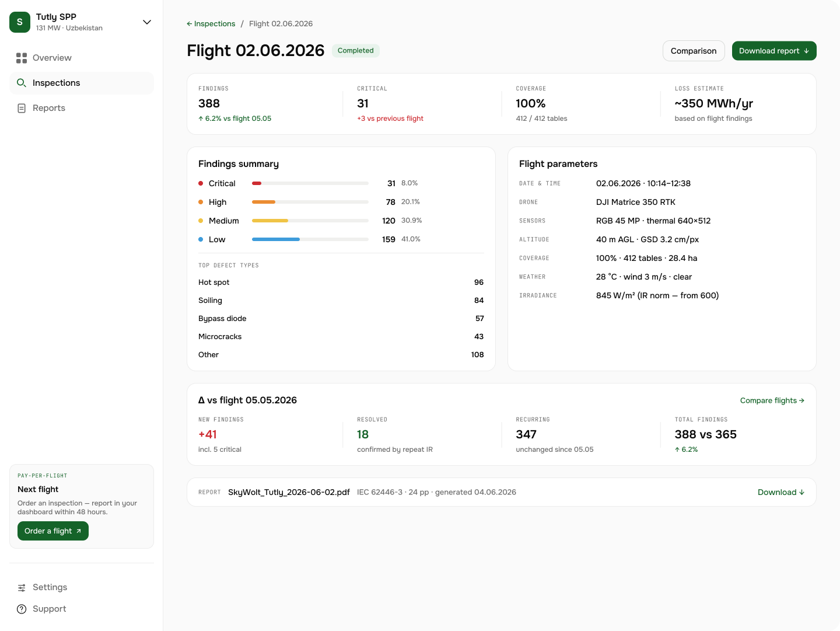Click the 'RGB 45 MP · thermal 640×512' sensors value
Screen dimensions: 840x631
653,221
